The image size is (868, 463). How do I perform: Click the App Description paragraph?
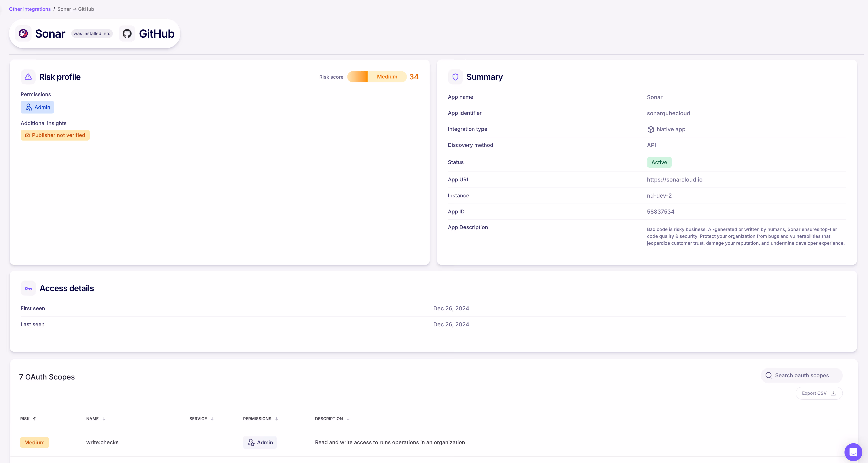[x=745, y=236]
